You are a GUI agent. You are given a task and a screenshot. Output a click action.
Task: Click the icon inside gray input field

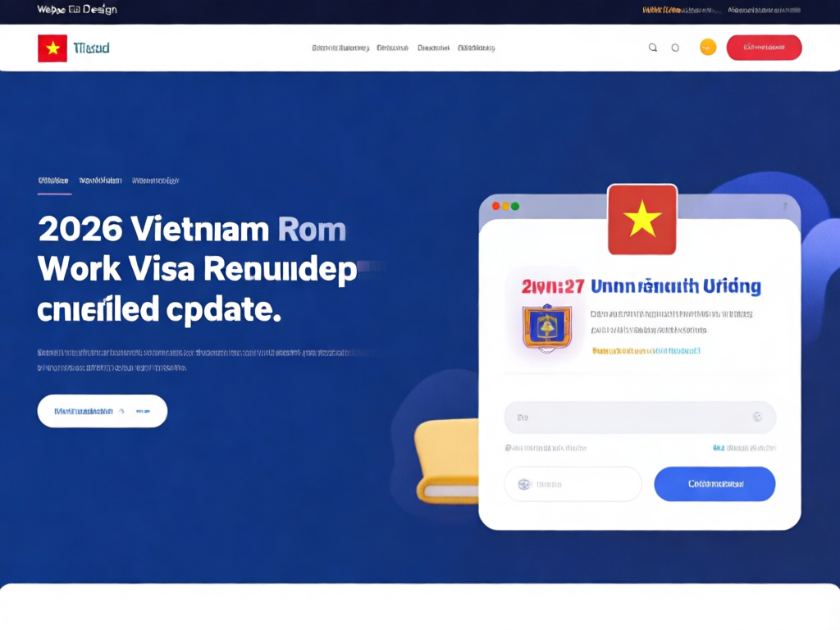pyautogui.click(x=757, y=417)
